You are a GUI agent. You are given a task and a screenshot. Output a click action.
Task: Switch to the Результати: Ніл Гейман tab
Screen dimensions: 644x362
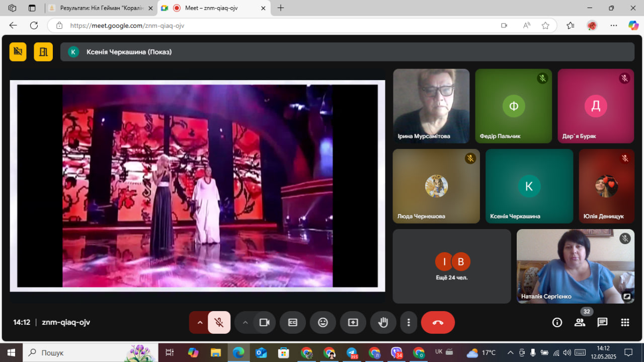click(101, 8)
